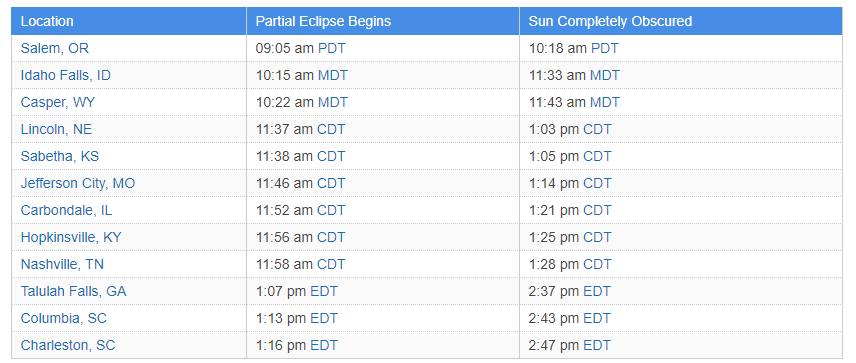Click the Sun Completely Obscured column header

[610, 21]
